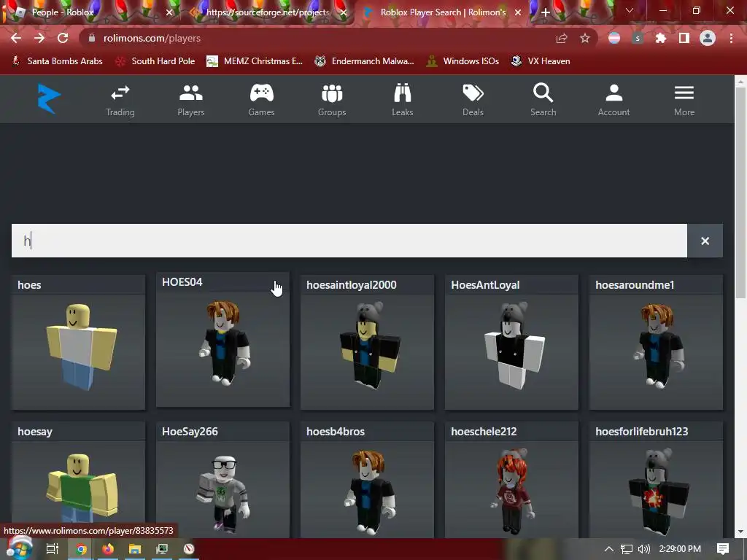Open Windows Start button
This screenshot has width=747, height=560.
tap(18, 548)
